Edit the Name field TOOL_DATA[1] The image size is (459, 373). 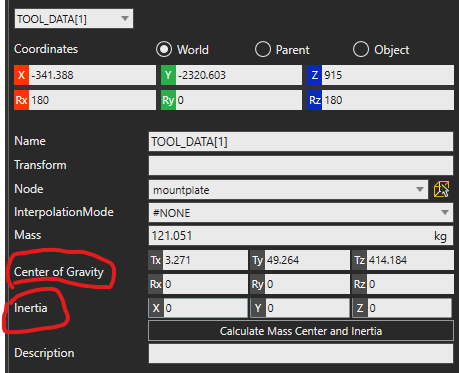301,142
